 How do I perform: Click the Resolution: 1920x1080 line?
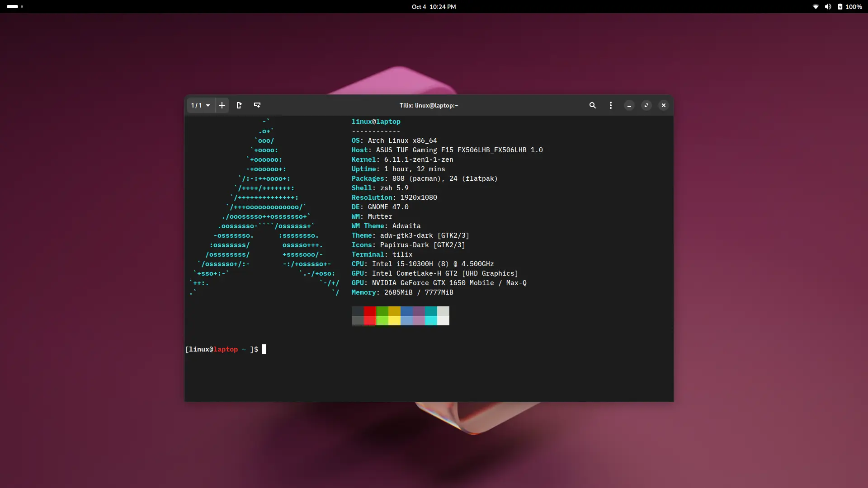click(x=394, y=197)
